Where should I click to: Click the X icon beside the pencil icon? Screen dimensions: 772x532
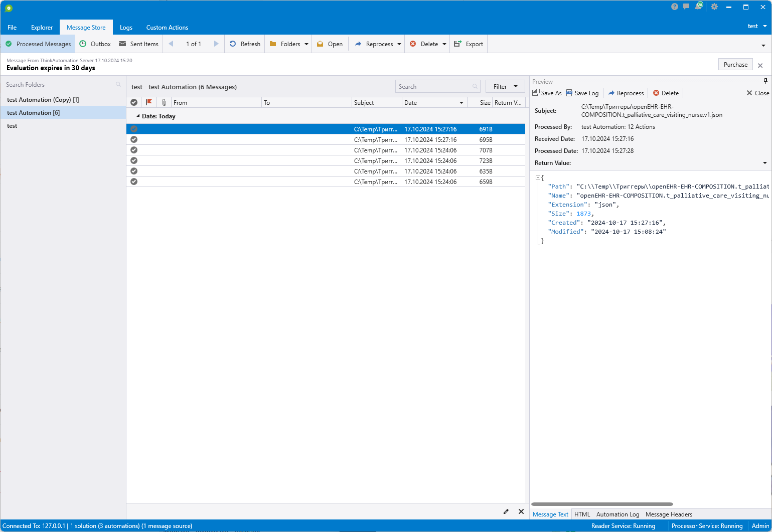pos(521,511)
